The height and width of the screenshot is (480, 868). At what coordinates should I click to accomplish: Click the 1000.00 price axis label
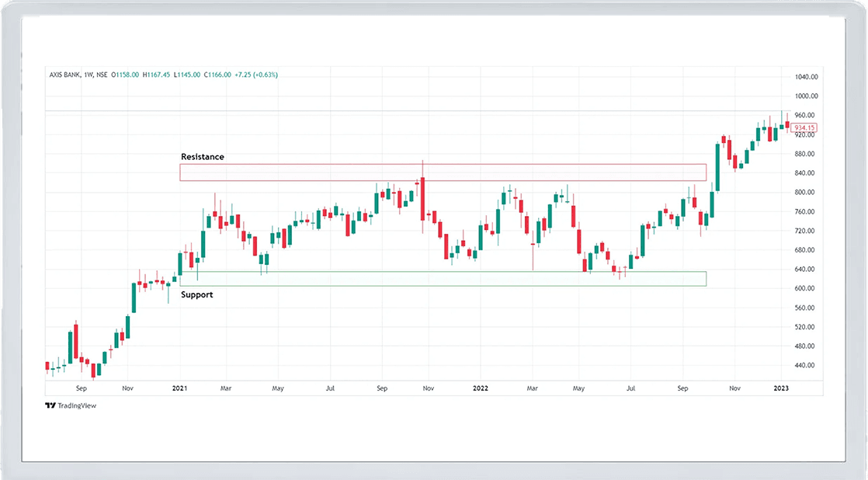(x=807, y=96)
